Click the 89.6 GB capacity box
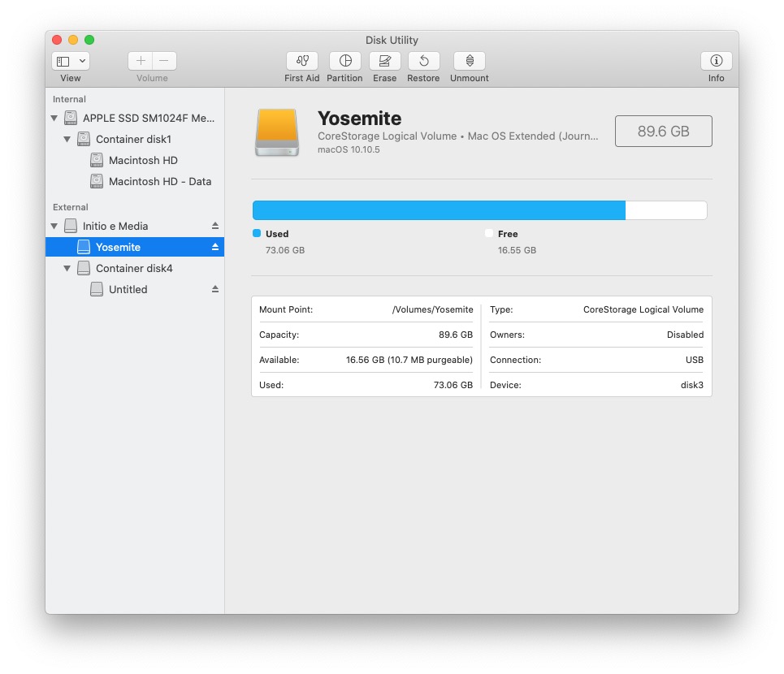 [664, 131]
